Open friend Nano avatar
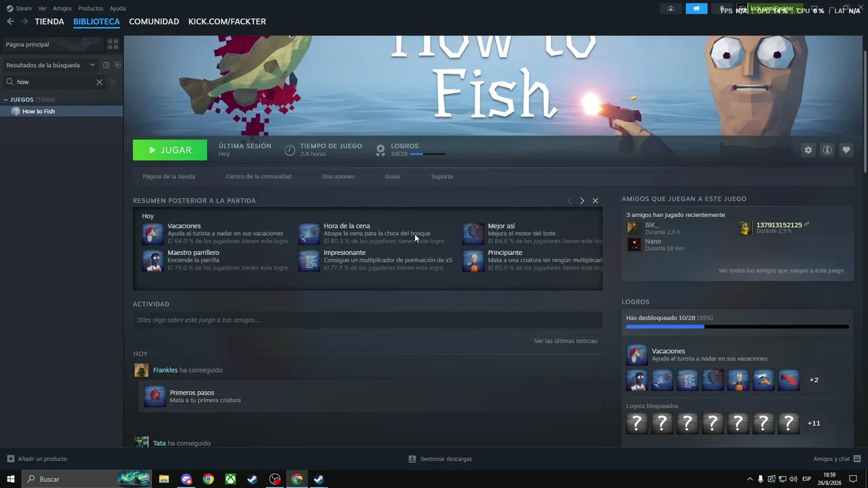This screenshot has width=868, height=488. [634, 245]
